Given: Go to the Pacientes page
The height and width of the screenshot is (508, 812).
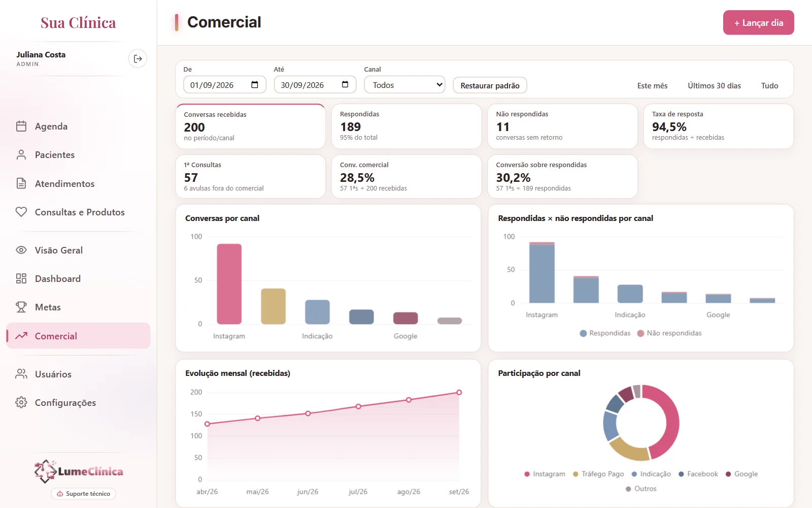Looking at the screenshot, I should point(55,154).
